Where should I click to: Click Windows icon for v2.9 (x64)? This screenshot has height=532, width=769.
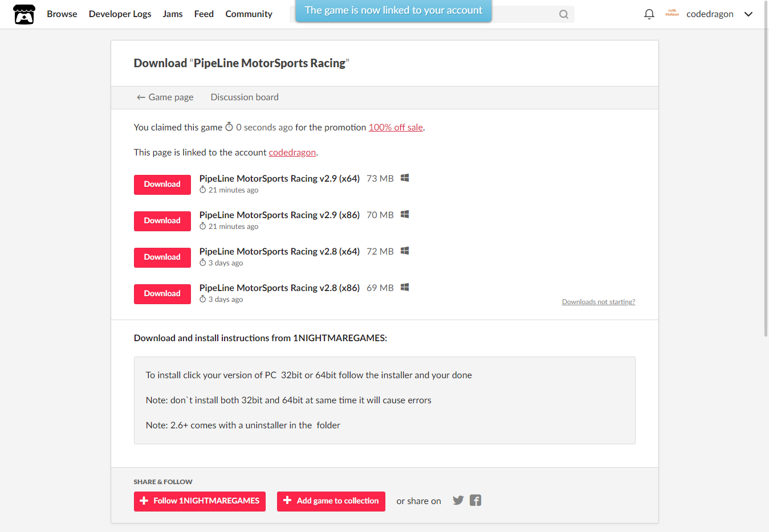point(405,178)
